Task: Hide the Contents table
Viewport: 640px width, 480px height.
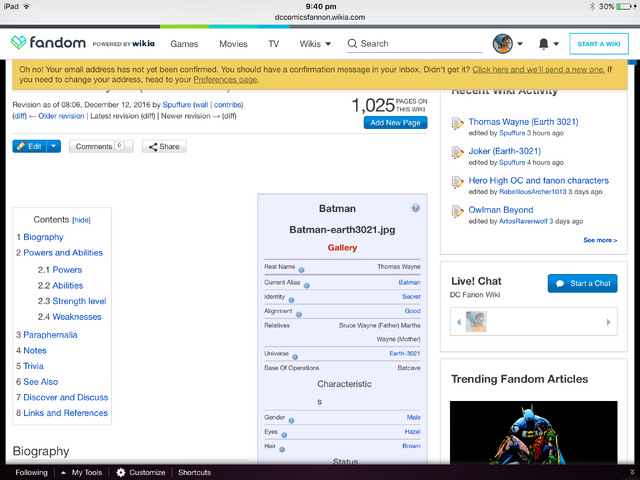Action: tap(81, 220)
